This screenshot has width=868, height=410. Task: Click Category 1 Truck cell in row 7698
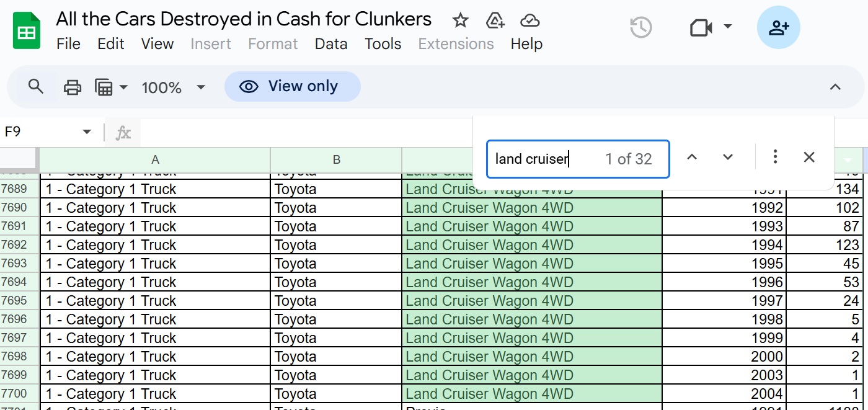pos(155,357)
